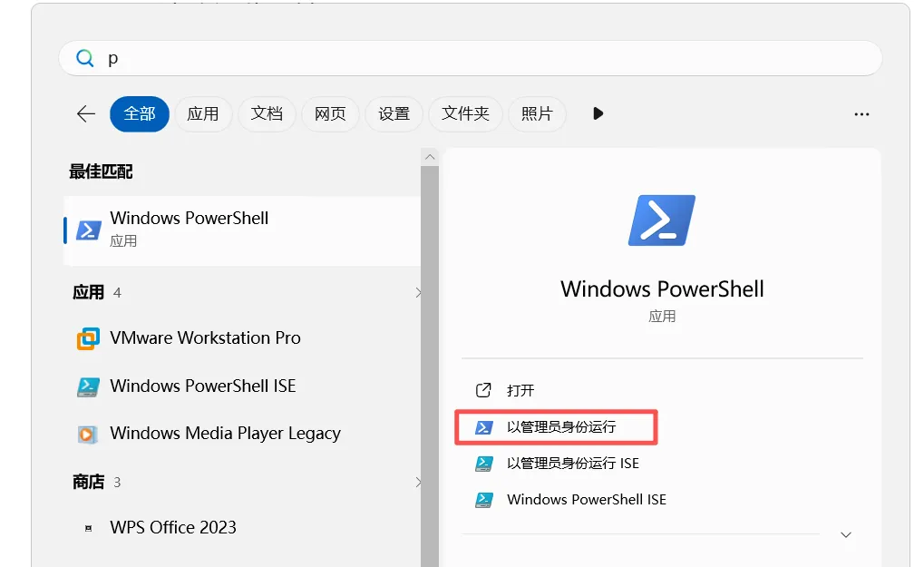The width and height of the screenshot is (924, 567).
Task: Select the 全部 filter tab
Action: pyautogui.click(x=140, y=113)
